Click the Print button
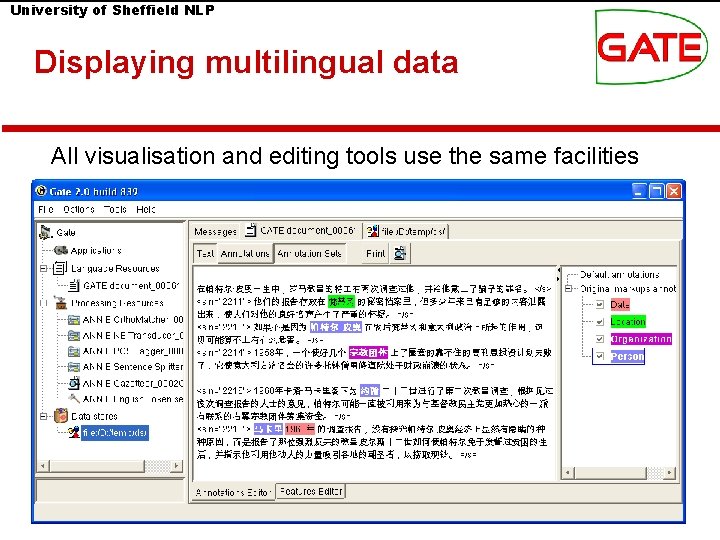 coord(376,253)
